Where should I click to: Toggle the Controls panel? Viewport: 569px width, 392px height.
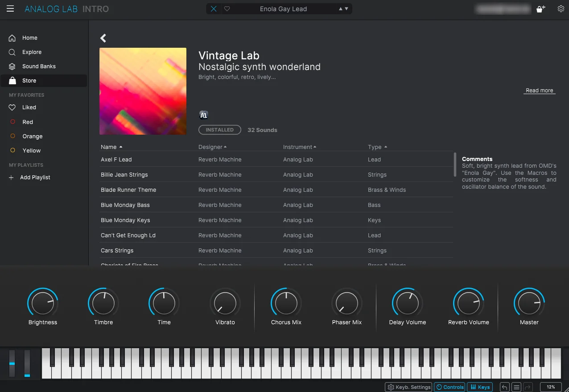[x=450, y=387]
